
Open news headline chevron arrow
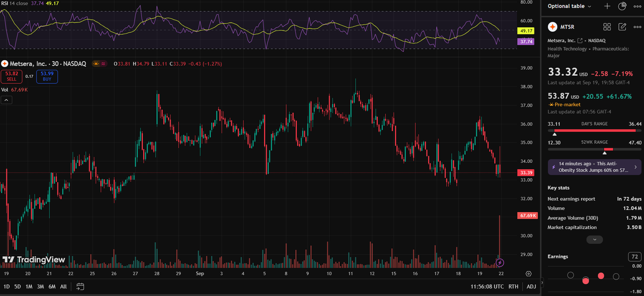(x=636, y=167)
